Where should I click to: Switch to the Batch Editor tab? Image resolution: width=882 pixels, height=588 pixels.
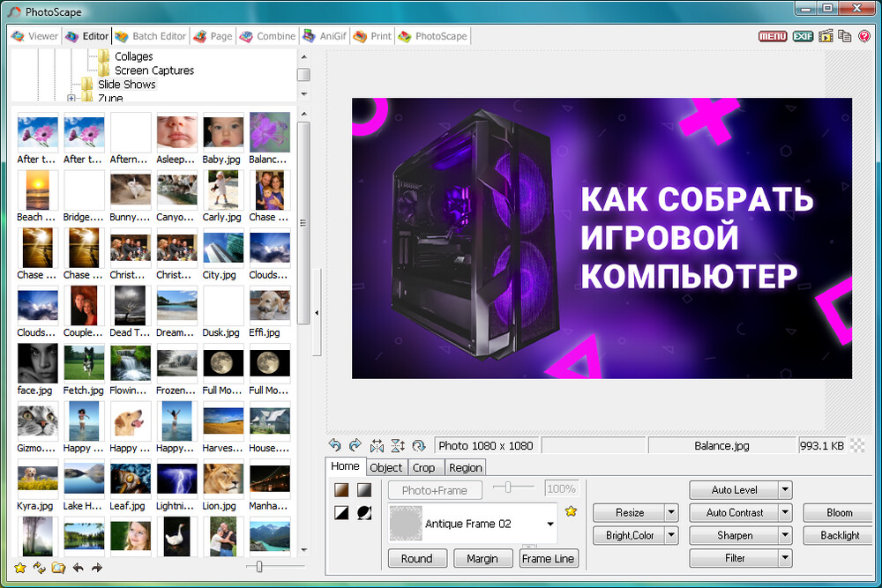151,36
